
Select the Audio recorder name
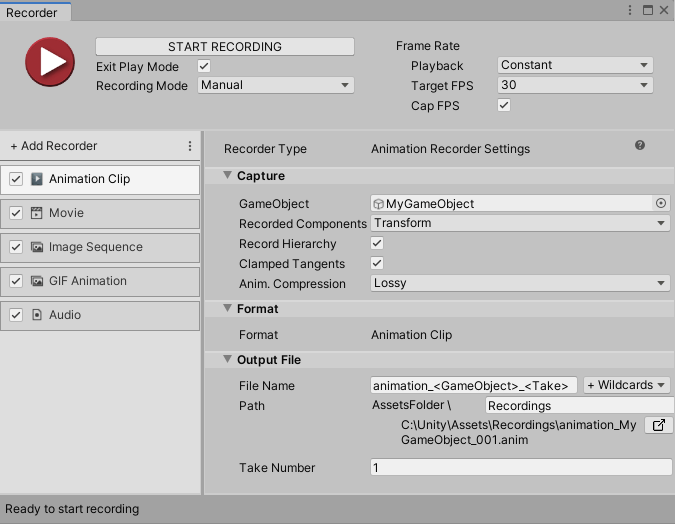click(x=65, y=315)
